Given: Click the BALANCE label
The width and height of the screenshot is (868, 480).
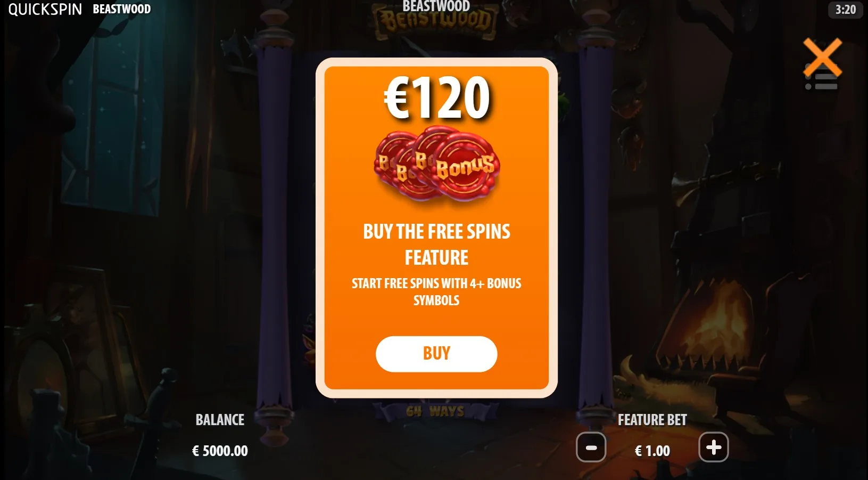Looking at the screenshot, I should (220, 420).
